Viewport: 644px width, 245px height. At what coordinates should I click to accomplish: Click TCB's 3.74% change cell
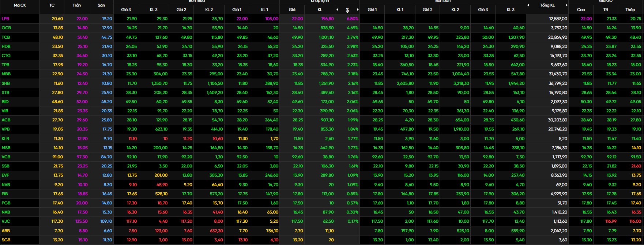353,37
